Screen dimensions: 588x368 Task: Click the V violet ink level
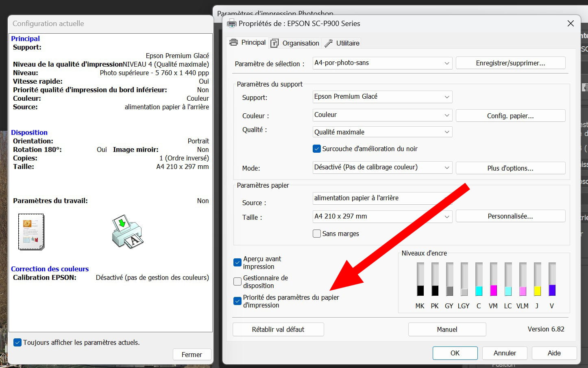coord(552,279)
